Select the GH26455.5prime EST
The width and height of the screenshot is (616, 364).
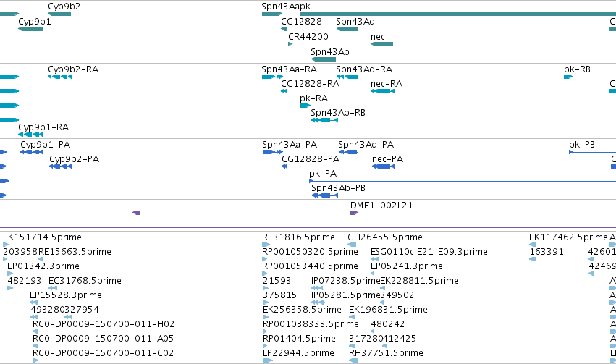(x=352, y=245)
